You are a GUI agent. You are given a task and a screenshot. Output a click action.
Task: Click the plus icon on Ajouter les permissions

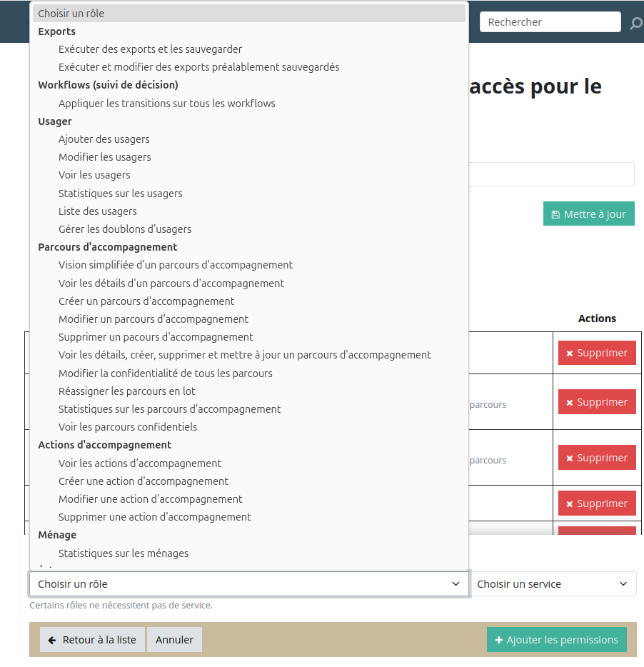[x=498, y=640]
